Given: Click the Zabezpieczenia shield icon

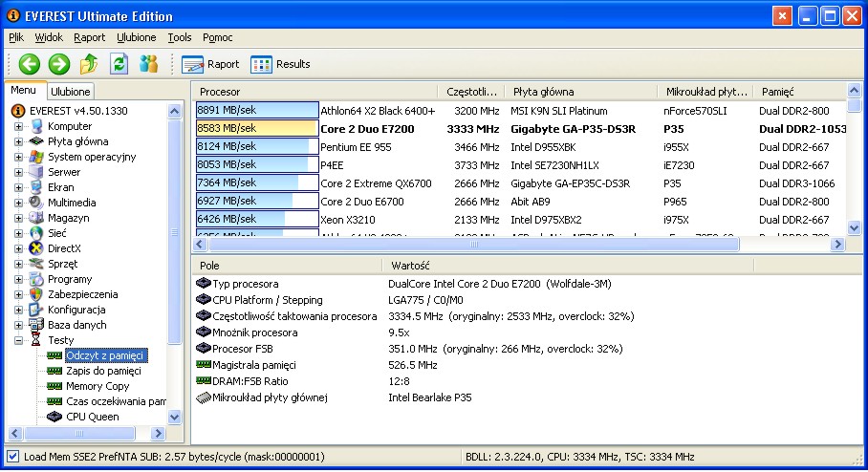Looking at the screenshot, I should point(36,294).
